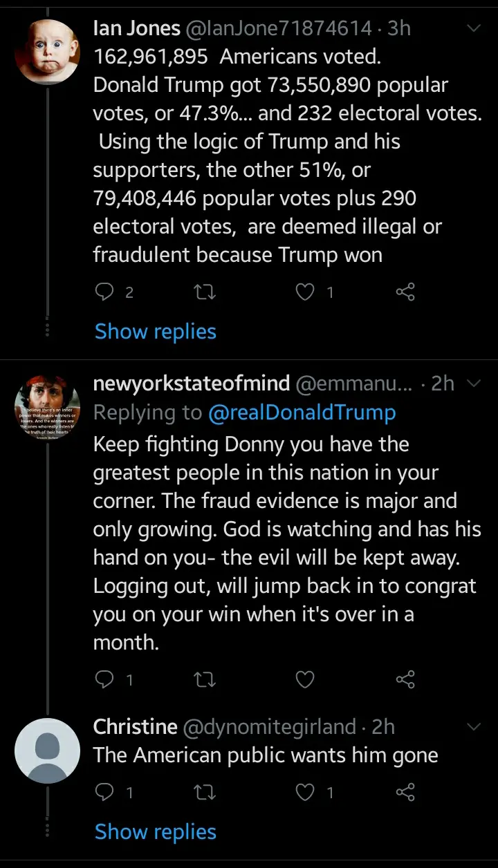Show replies under Christine's tweet
The width and height of the screenshot is (498, 868).
pos(156,832)
